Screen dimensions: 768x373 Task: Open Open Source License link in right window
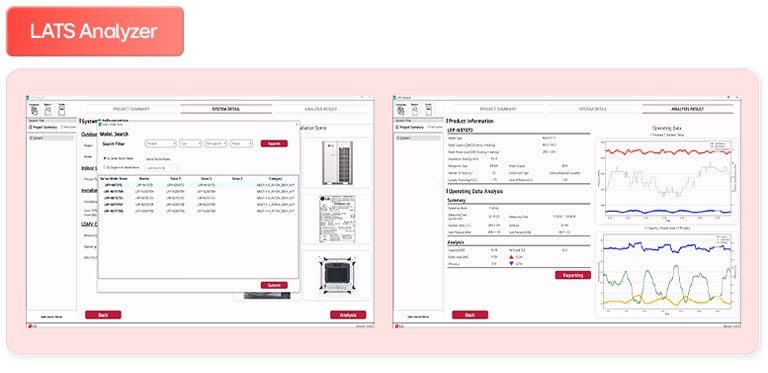pos(418,317)
